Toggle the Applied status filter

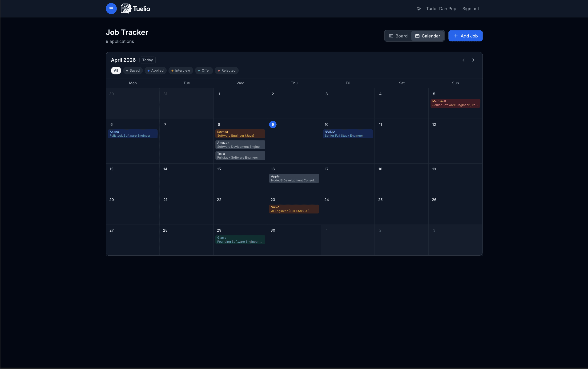(155, 70)
